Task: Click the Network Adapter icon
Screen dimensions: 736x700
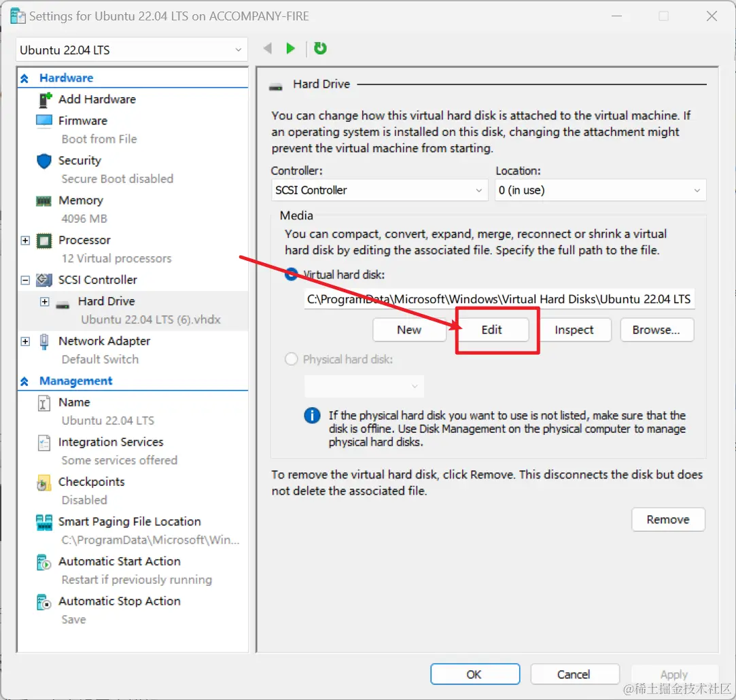Action: tap(44, 341)
